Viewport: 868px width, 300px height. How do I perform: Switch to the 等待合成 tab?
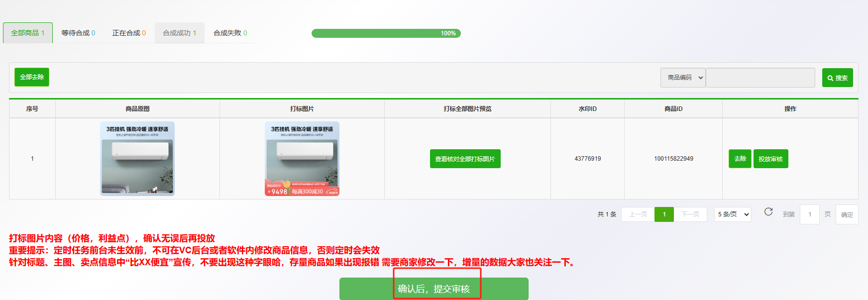coord(78,33)
